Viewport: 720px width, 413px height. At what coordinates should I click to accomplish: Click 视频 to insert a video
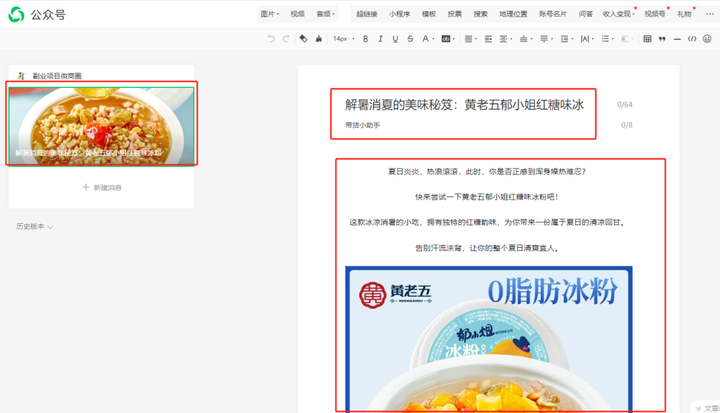point(298,14)
